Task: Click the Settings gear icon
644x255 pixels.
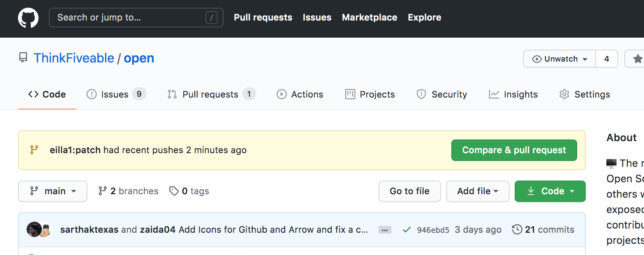Action: pyautogui.click(x=564, y=95)
